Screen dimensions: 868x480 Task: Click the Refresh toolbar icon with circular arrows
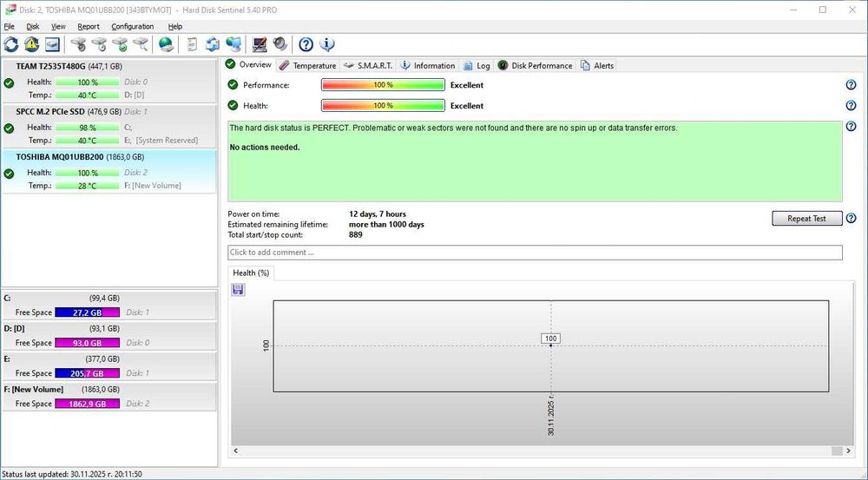coord(11,44)
